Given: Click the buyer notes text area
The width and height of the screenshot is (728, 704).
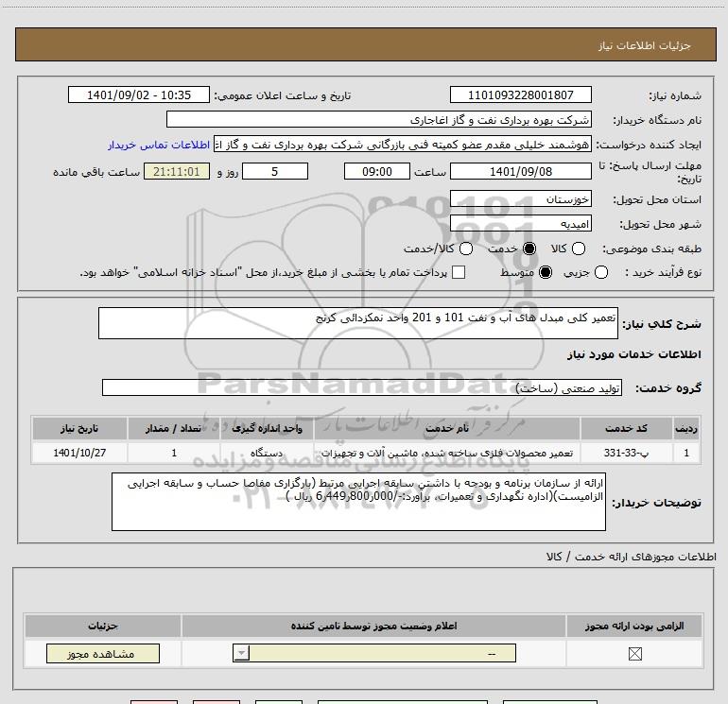Looking at the screenshot, I should 358,502.
